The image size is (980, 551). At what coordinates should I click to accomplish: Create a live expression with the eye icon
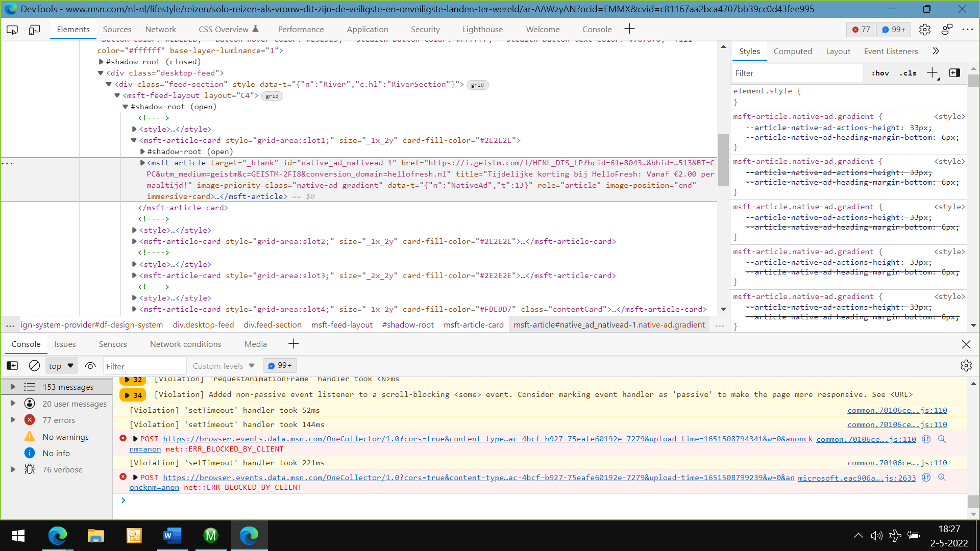pyautogui.click(x=90, y=366)
